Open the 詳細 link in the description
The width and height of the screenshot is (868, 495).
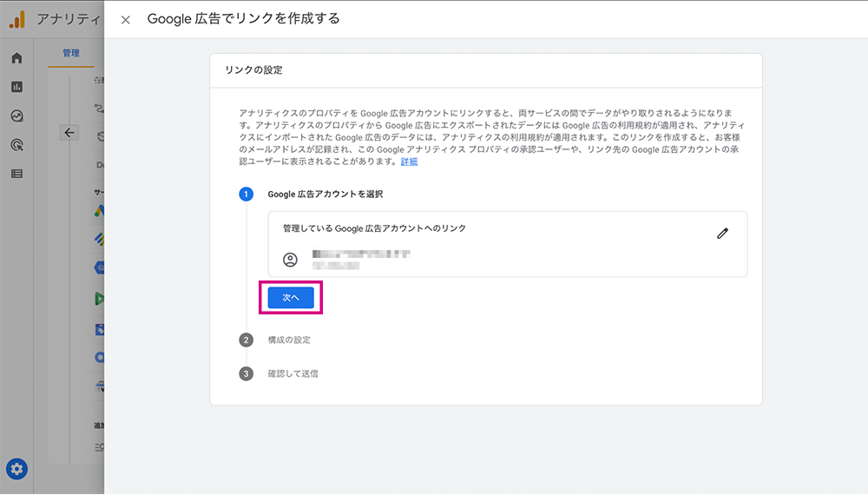[x=409, y=162]
